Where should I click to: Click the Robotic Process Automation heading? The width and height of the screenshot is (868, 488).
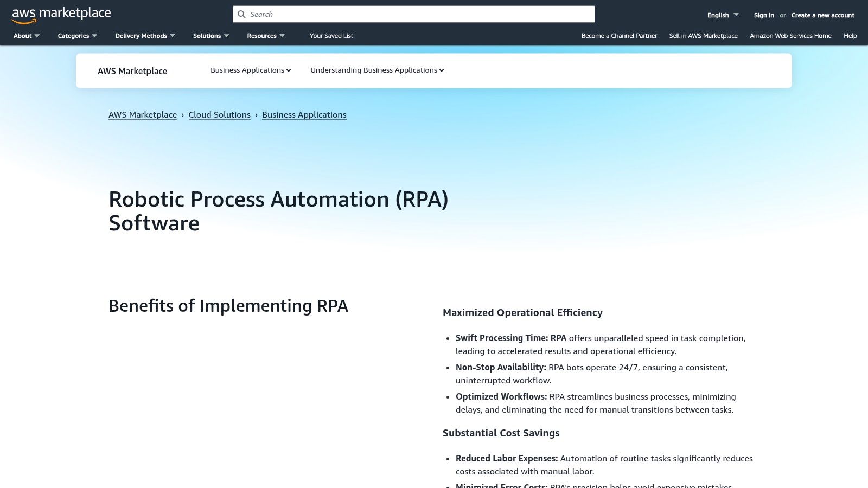tap(278, 211)
